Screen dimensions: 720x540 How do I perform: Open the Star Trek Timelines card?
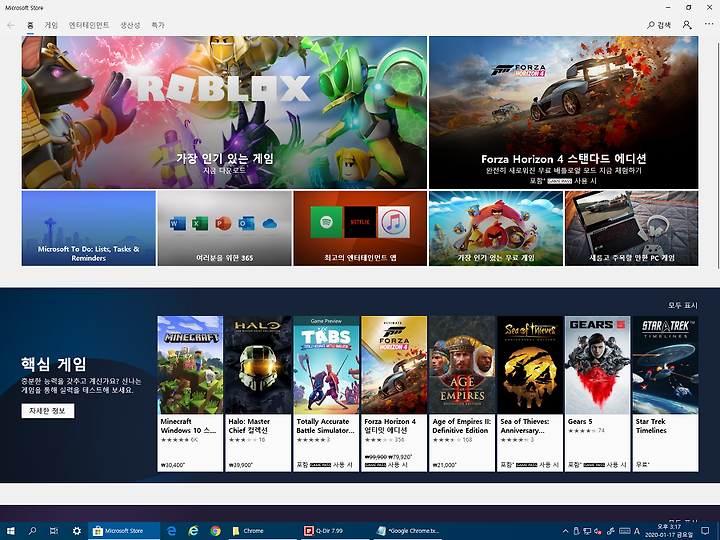665,394
